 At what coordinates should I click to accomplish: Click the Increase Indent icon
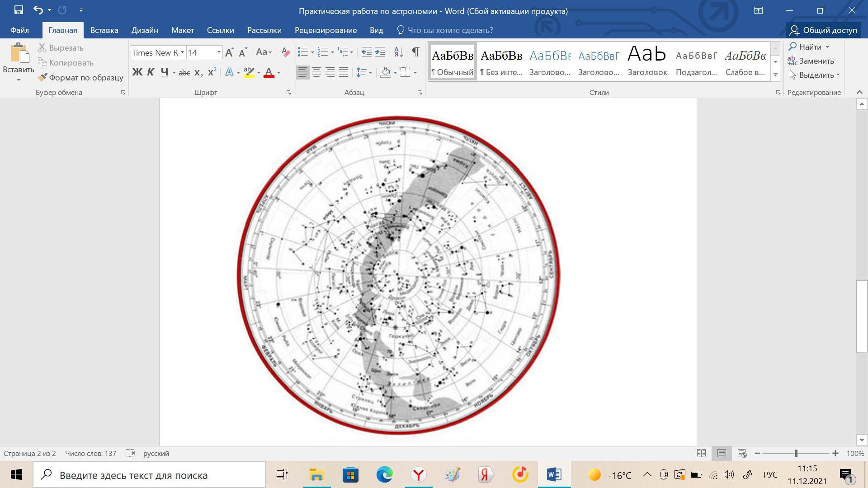pos(380,52)
